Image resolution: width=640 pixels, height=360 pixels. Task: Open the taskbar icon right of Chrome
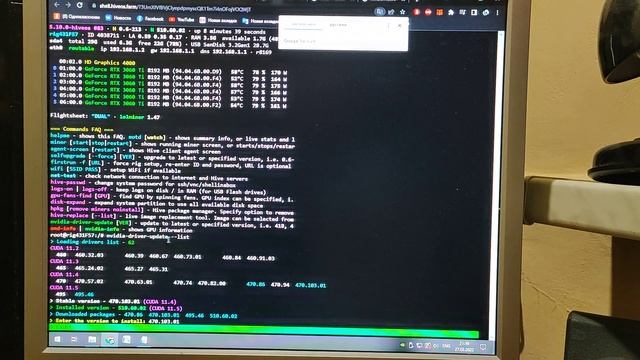127,340
